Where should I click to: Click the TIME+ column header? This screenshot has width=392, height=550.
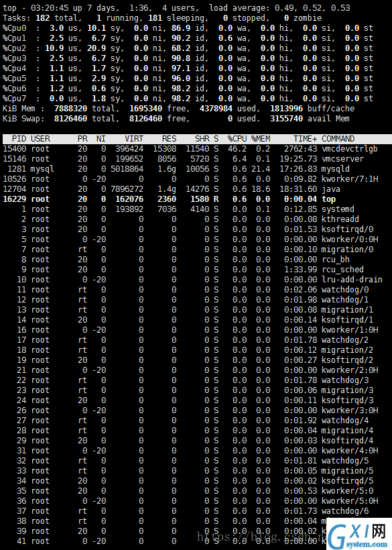tap(305, 139)
